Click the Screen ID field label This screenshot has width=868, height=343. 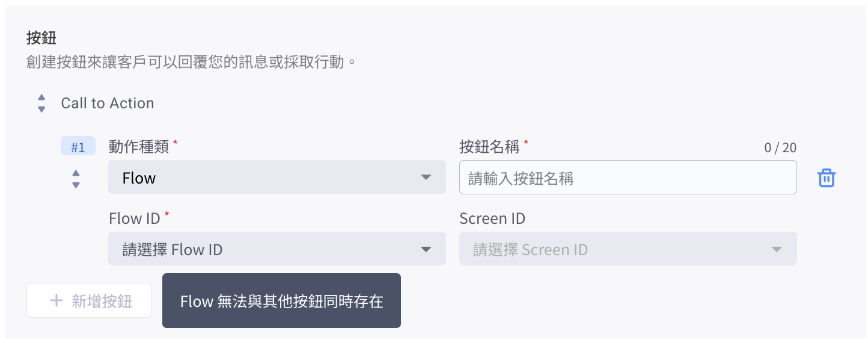coord(492,218)
